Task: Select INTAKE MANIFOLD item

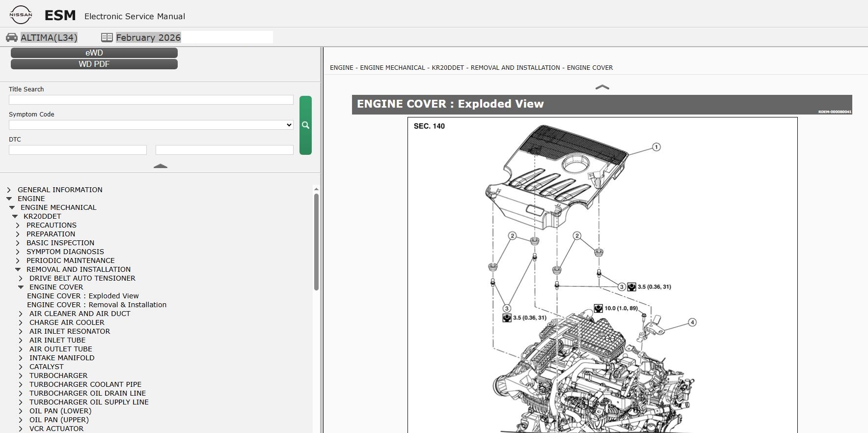Action: 62,358
